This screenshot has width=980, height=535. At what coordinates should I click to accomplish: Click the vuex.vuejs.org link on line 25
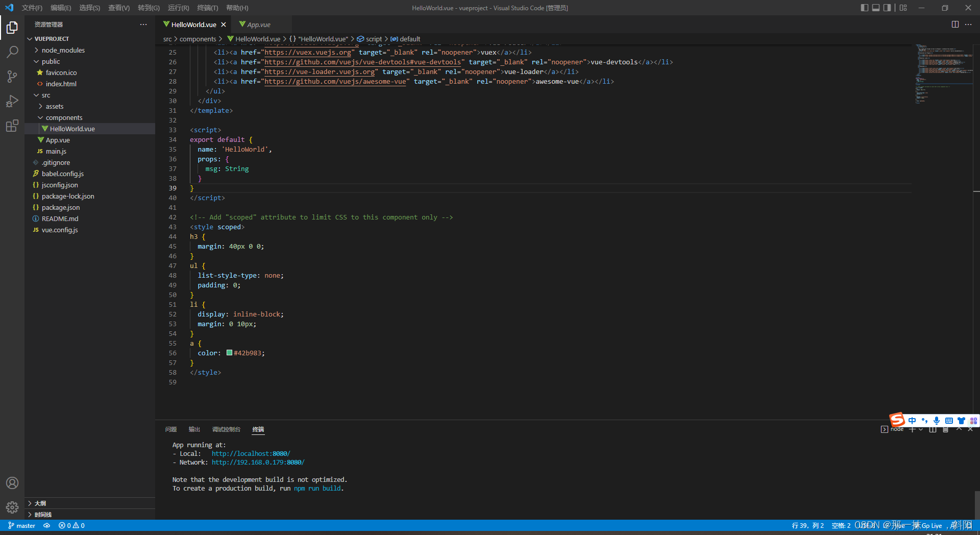[308, 52]
